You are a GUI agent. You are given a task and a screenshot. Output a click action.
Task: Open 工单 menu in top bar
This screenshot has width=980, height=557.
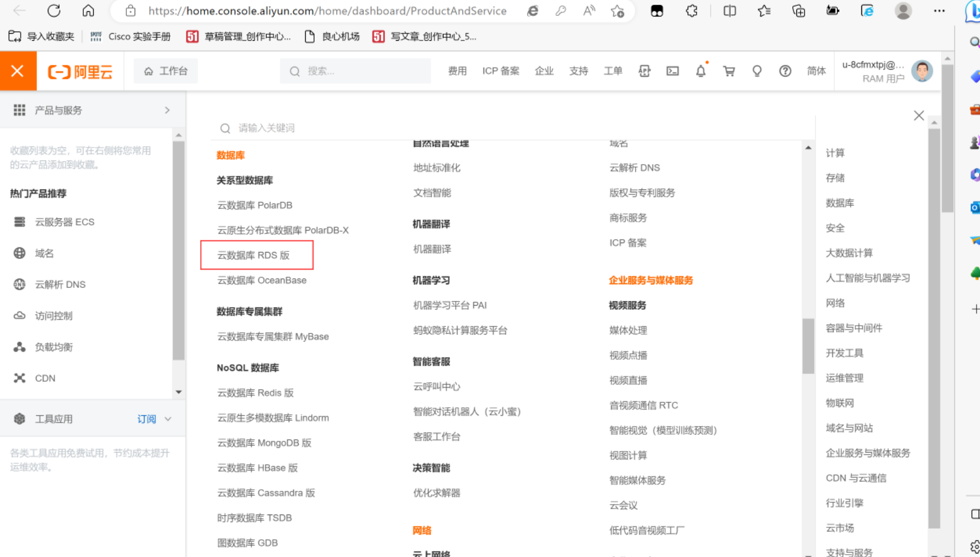613,71
